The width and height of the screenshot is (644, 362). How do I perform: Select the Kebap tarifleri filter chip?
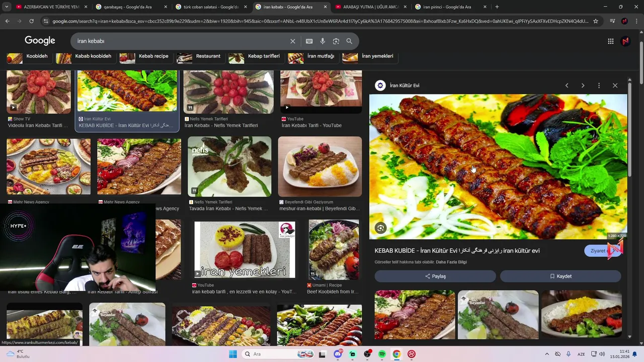pos(256,56)
